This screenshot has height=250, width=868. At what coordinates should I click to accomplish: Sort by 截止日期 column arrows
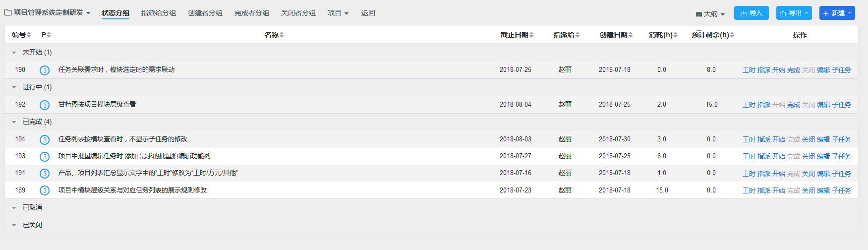click(531, 35)
